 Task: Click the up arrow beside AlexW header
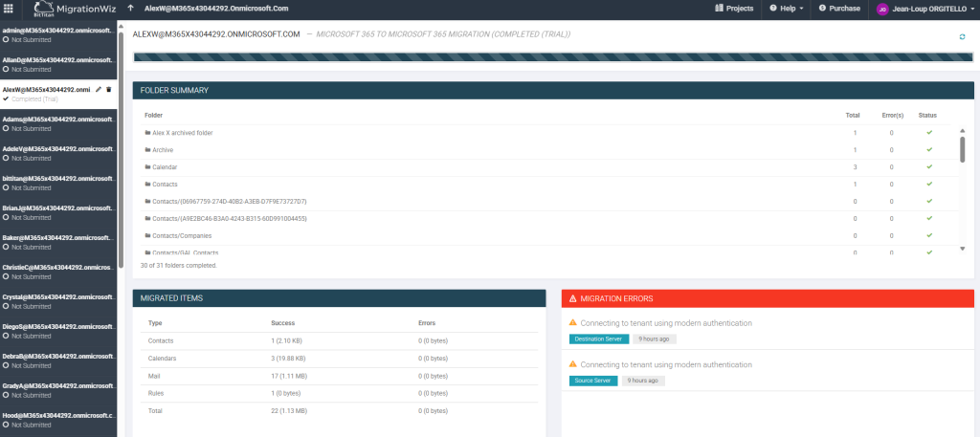130,8
